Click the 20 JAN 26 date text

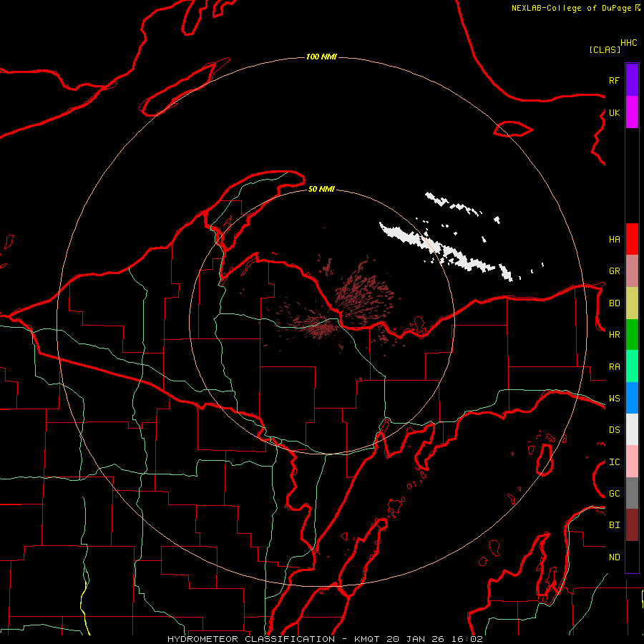[x=415, y=639]
